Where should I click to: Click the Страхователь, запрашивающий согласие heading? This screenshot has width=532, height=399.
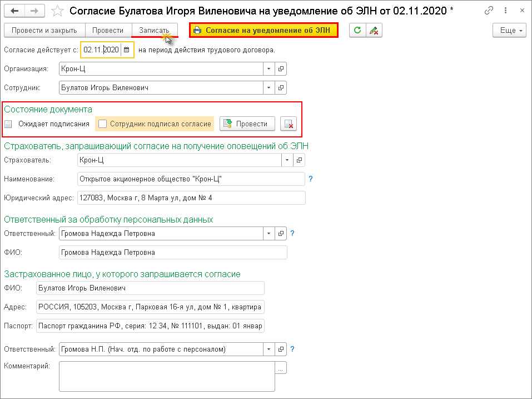click(x=156, y=146)
